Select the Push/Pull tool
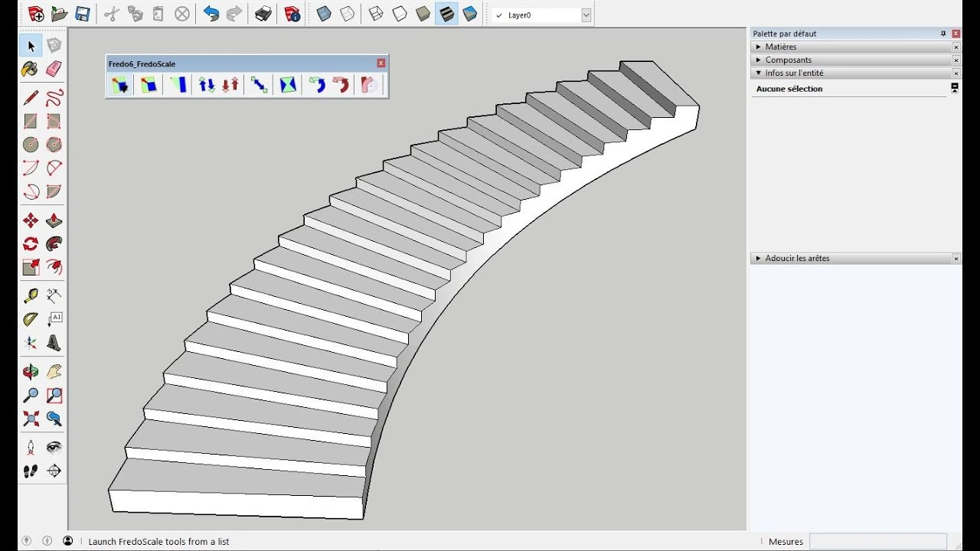 [54, 221]
